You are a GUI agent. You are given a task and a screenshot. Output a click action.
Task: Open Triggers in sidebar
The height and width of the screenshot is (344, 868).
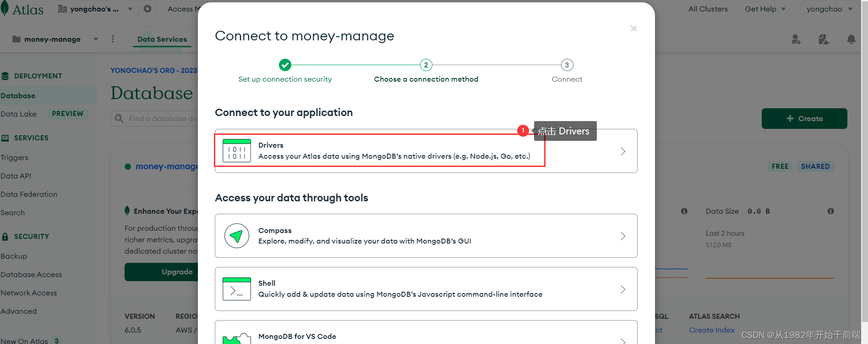tap(14, 157)
